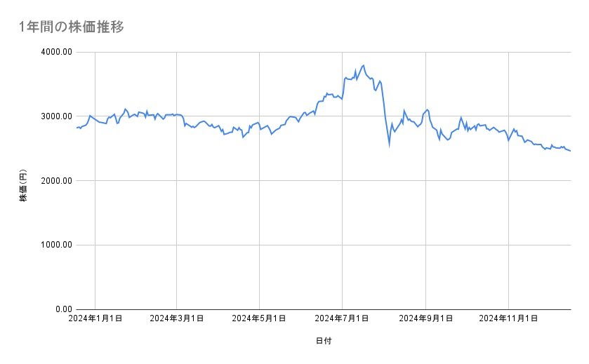
Task: Click the rightmost end of the price line
Action: [570, 151]
